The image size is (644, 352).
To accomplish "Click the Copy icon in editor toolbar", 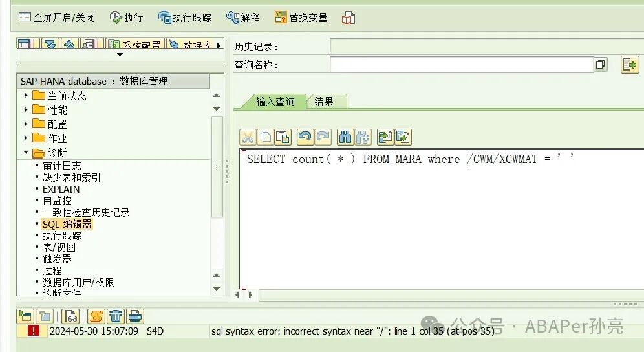I will [x=265, y=137].
